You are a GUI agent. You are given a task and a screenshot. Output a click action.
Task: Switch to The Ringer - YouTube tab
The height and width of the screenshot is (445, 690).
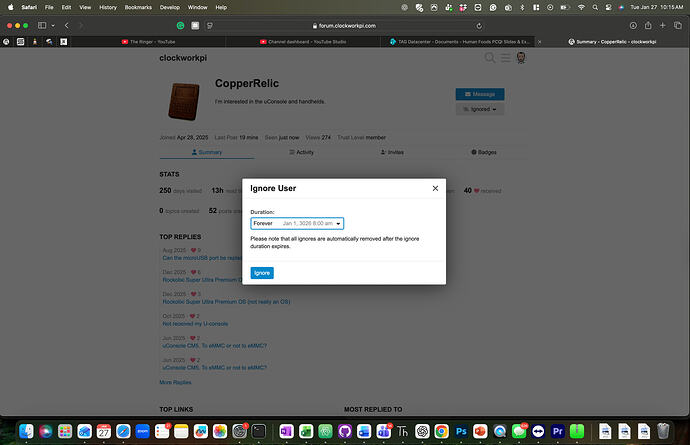pos(148,42)
